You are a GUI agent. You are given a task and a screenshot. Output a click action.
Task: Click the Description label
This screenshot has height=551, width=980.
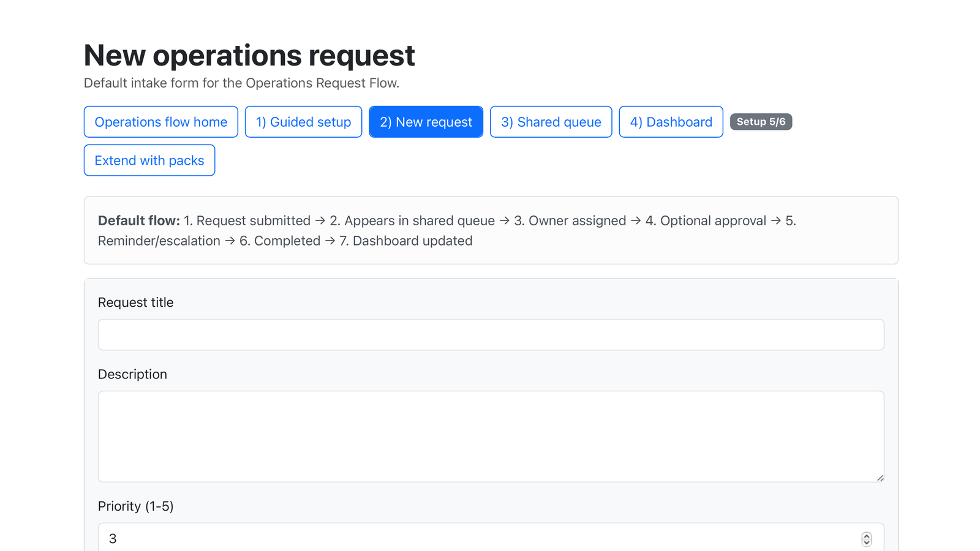(x=132, y=373)
